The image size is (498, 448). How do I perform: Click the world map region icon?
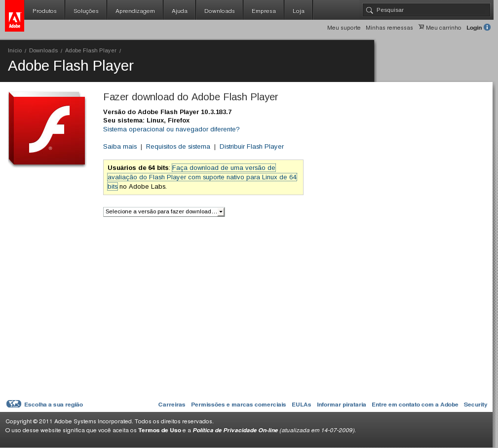tap(14, 404)
